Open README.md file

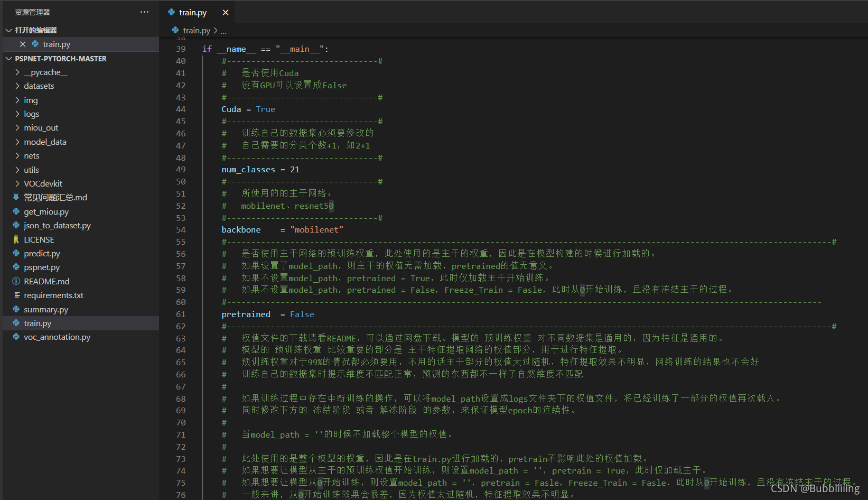(46, 282)
